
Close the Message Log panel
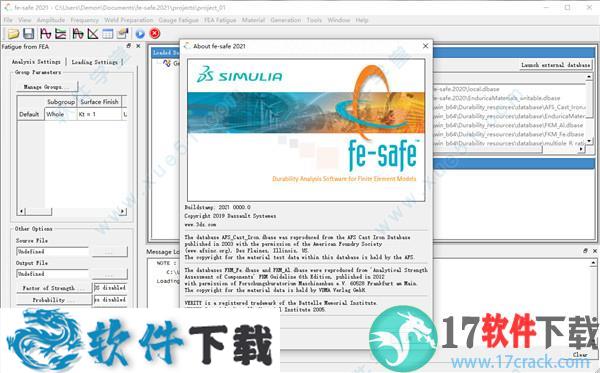(x=595, y=251)
